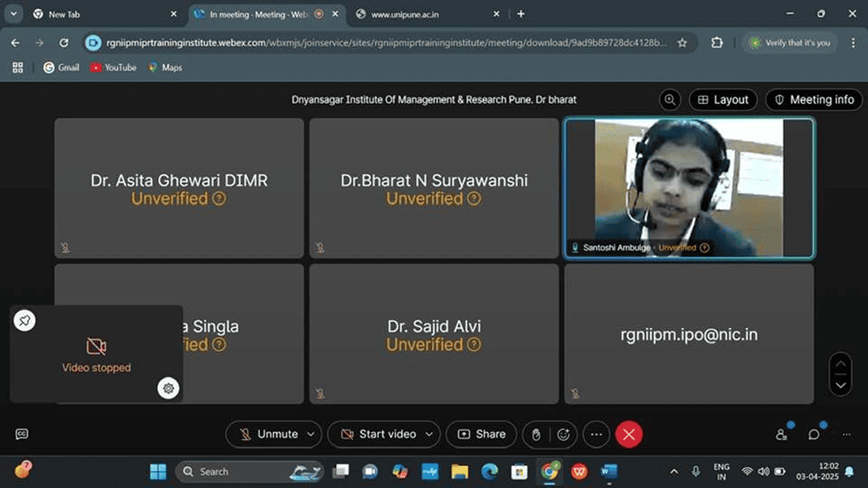Start video in the meeting
Screen dimensions: 868x488
coord(378,434)
